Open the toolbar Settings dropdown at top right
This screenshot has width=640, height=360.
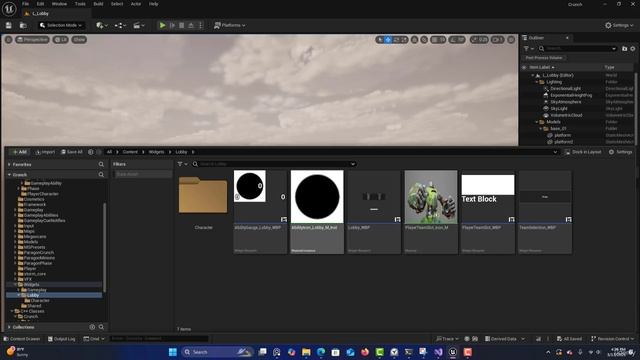tap(619, 25)
